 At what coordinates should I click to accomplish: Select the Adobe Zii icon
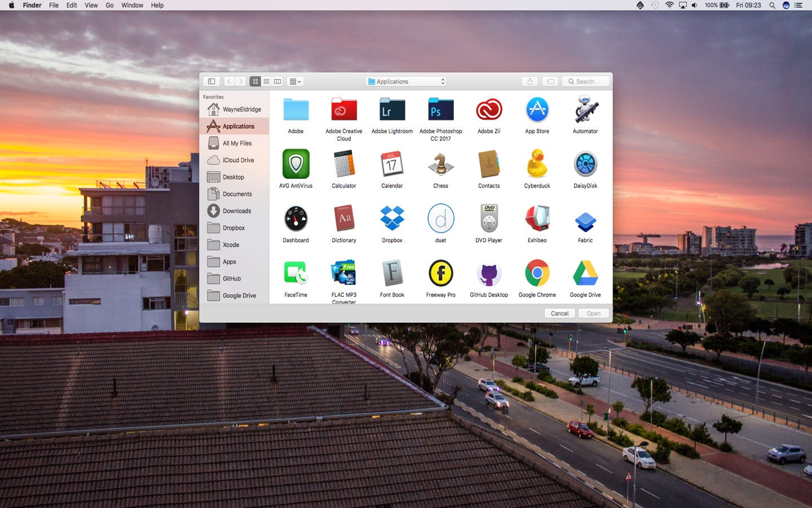[x=489, y=110]
